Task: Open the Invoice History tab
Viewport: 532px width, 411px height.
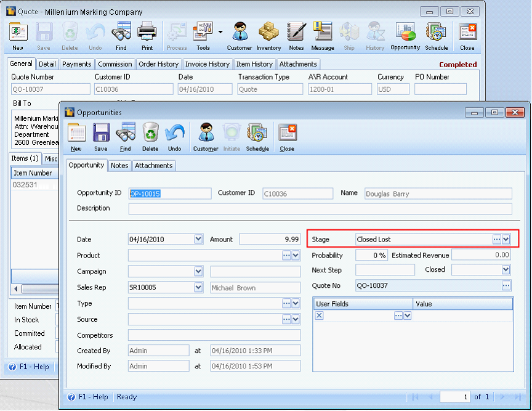Action: [x=208, y=64]
